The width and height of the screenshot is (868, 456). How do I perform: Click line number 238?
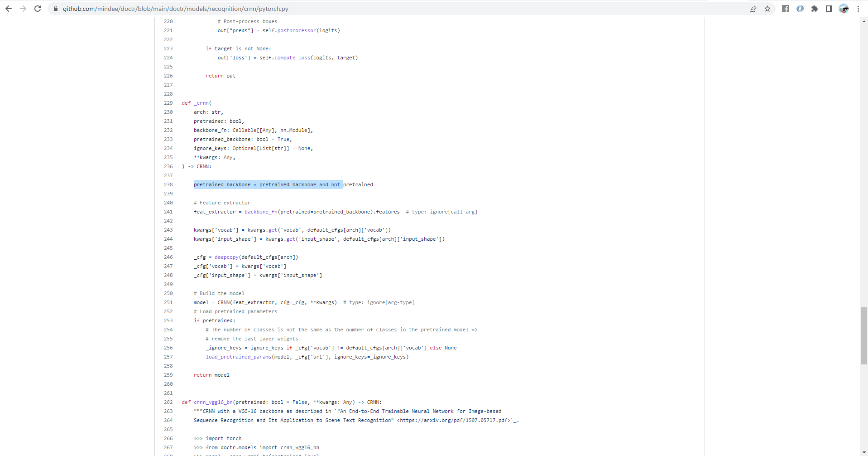pyautogui.click(x=168, y=184)
